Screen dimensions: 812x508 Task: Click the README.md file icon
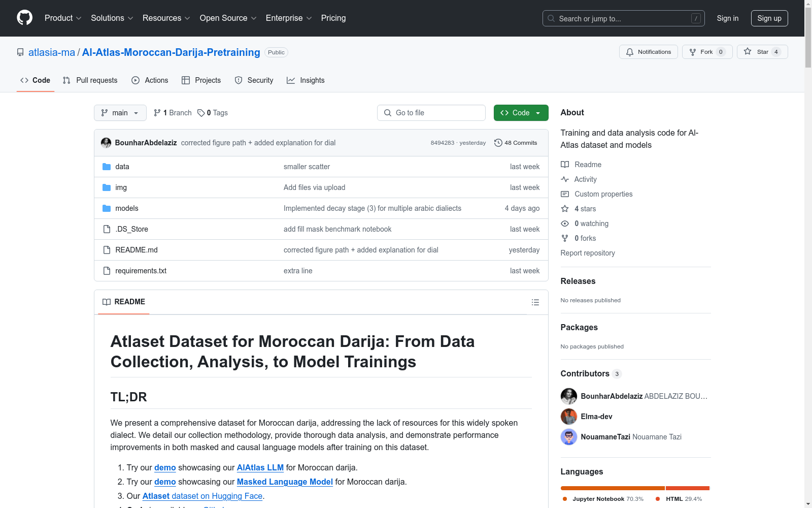pos(107,250)
